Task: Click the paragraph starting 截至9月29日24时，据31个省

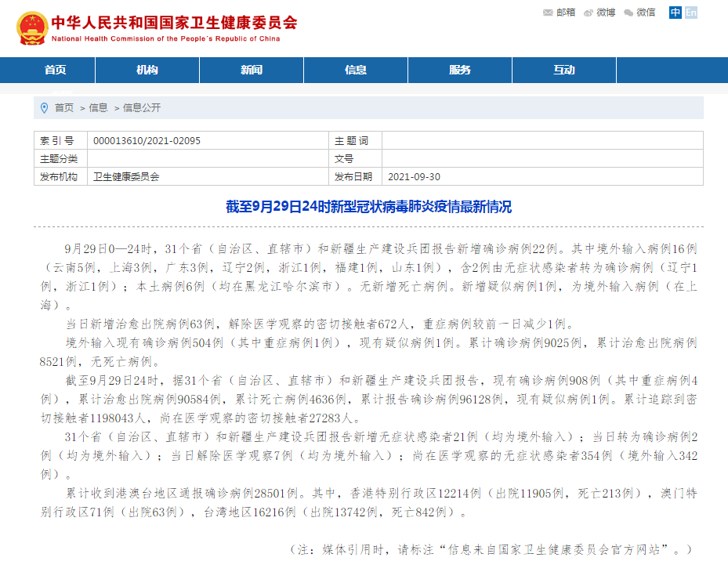Action: [x=368, y=400]
